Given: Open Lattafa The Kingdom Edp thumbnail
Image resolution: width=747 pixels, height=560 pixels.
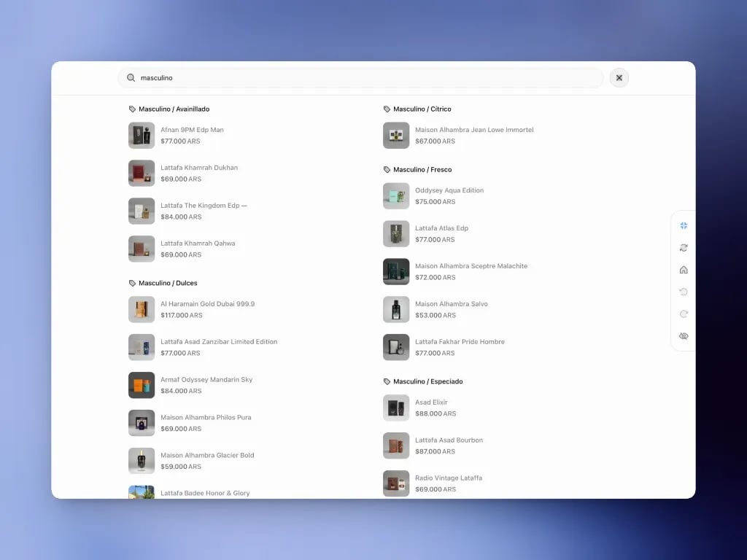Looking at the screenshot, I should (x=142, y=211).
